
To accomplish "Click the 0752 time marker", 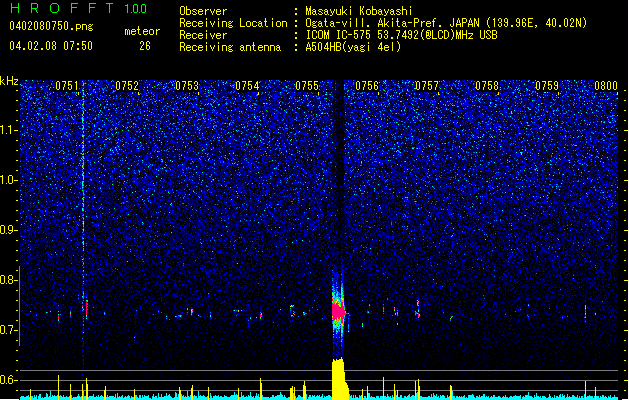I will click(x=127, y=86).
